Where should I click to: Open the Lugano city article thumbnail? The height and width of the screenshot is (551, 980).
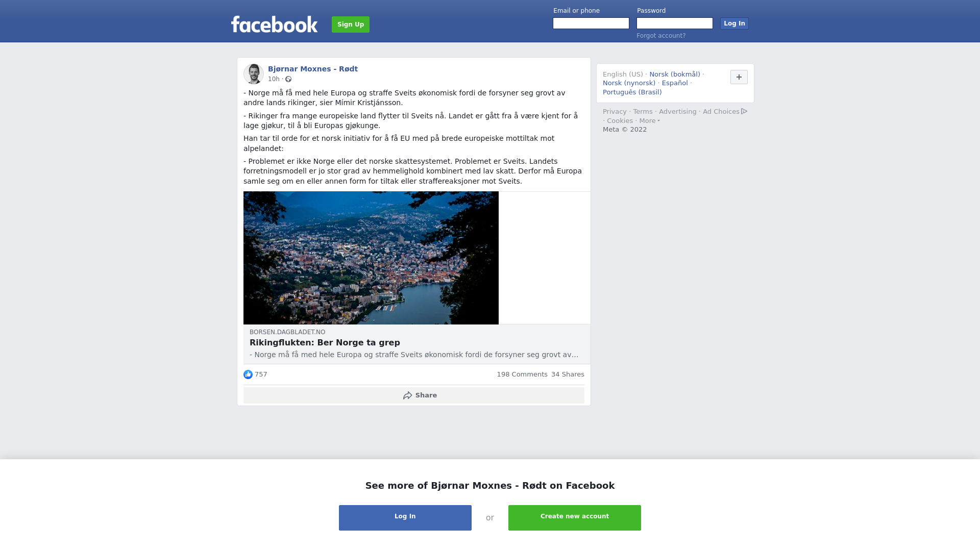pyautogui.click(x=371, y=258)
